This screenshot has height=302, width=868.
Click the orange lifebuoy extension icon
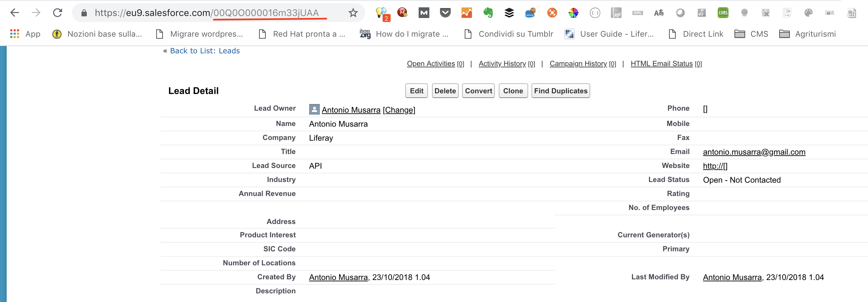(552, 13)
